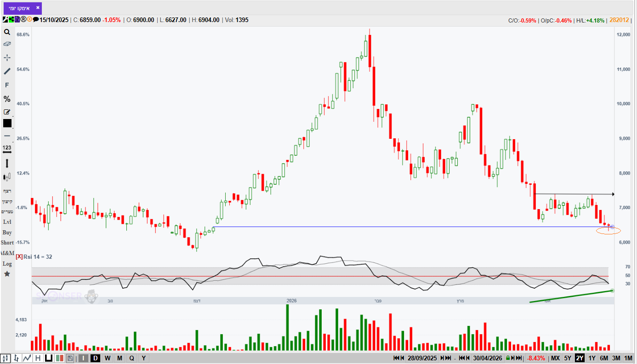Open the note edit tool
The image size is (637, 364).
(x=7, y=112)
